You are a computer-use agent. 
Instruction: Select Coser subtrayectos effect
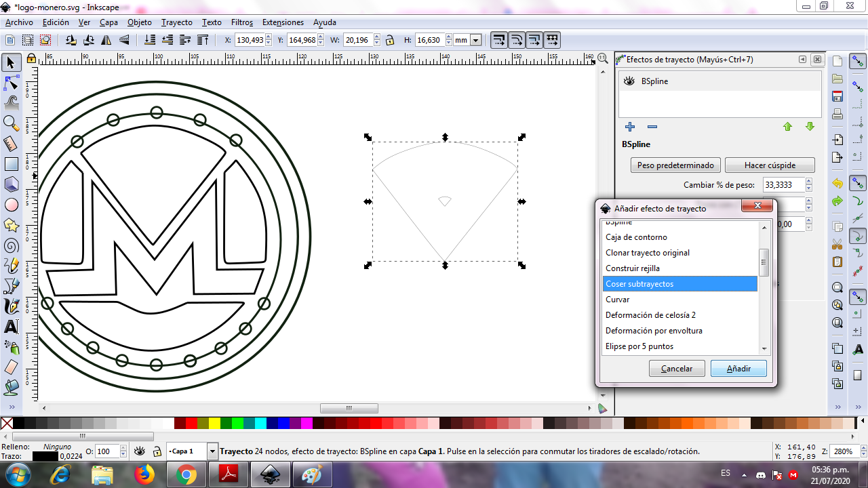click(680, 284)
